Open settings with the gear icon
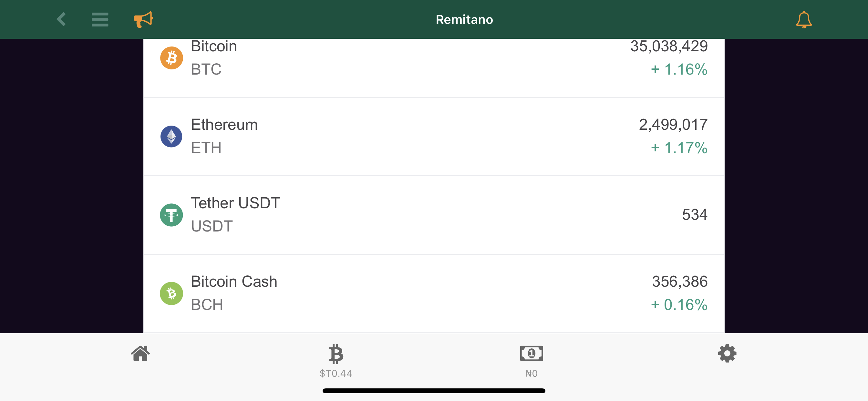This screenshot has height=401, width=868. (x=727, y=354)
